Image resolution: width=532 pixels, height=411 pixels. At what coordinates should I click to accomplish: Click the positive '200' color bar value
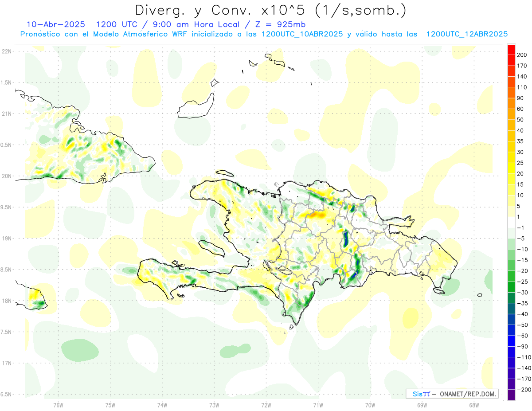(522, 55)
